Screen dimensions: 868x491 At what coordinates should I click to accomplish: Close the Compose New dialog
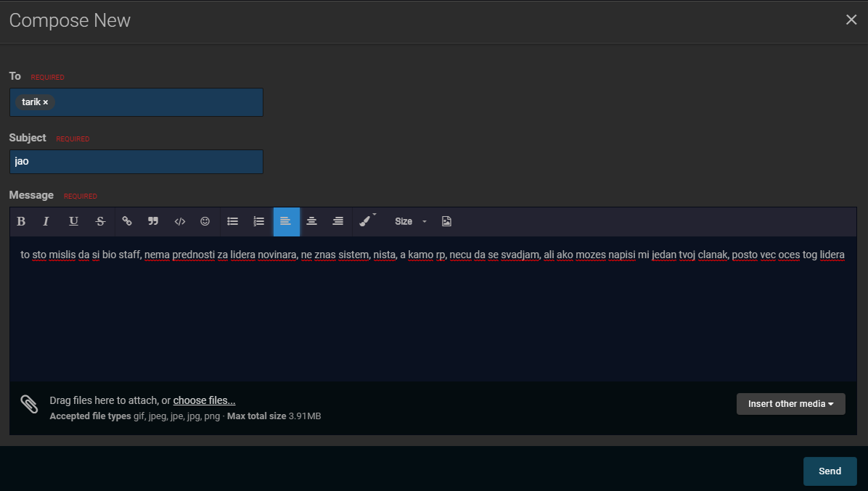[851, 20]
